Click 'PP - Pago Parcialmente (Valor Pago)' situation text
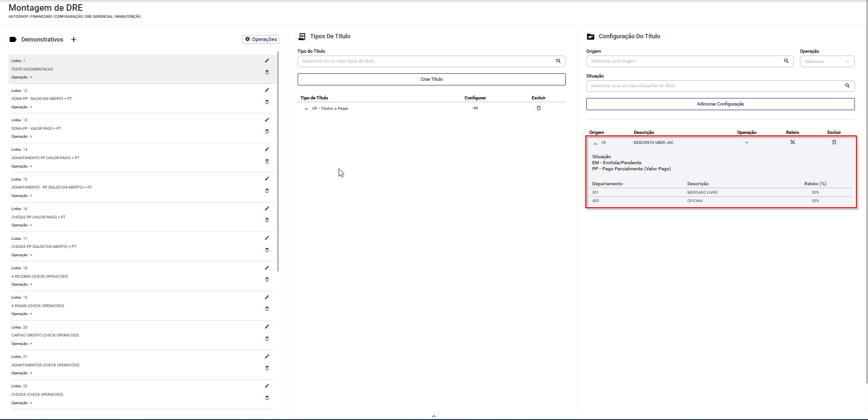Viewport: 868px width, 420px height. point(632,169)
